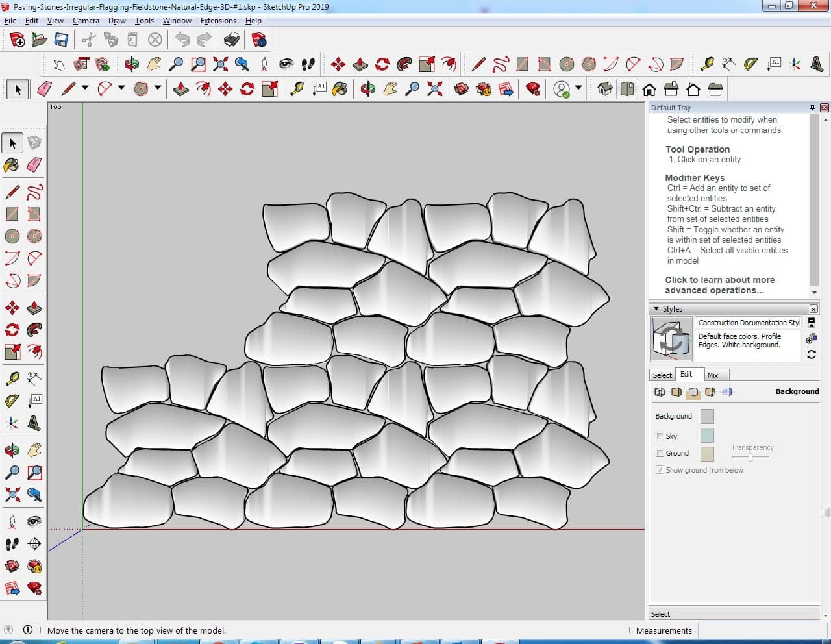
Task: Open the arc tool dropdown arrow
Action: [121, 88]
